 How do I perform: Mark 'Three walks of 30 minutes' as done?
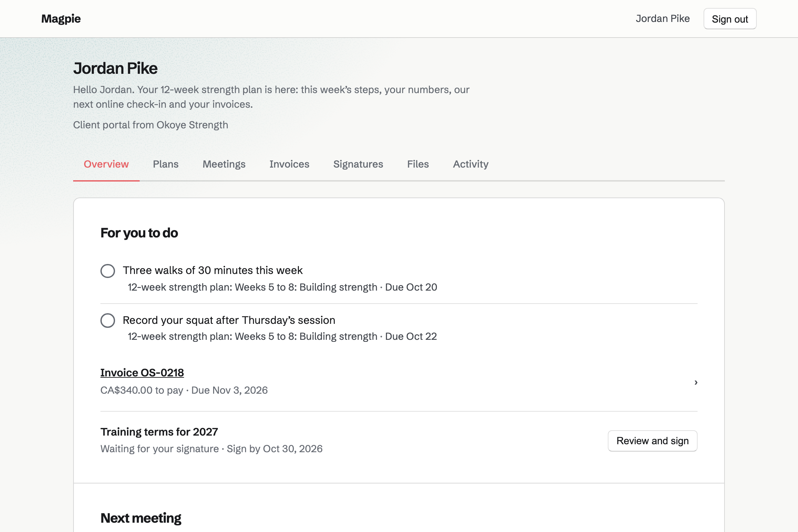tap(107, 271)
